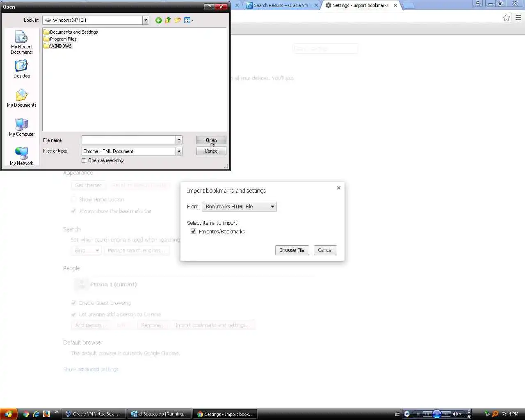
Task: Click the system clock showing 7:44 PM
Action: pyautogui.click(x=510, y=414)
